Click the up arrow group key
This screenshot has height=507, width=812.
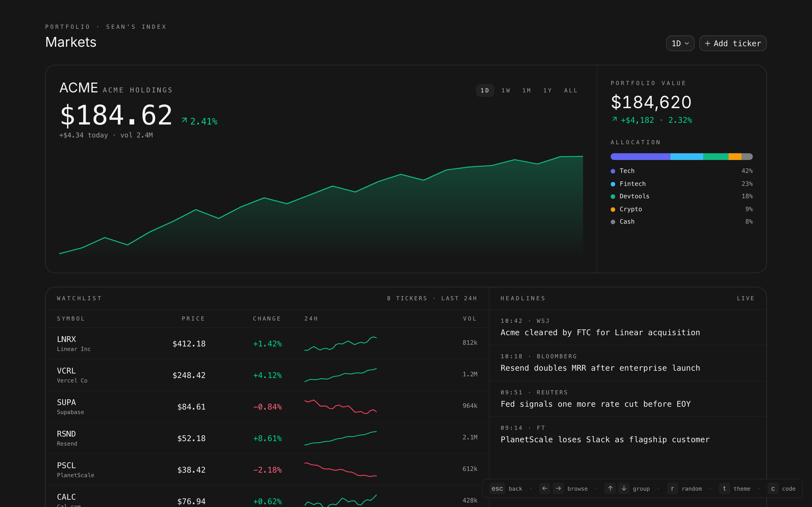[x=610, y=489]
